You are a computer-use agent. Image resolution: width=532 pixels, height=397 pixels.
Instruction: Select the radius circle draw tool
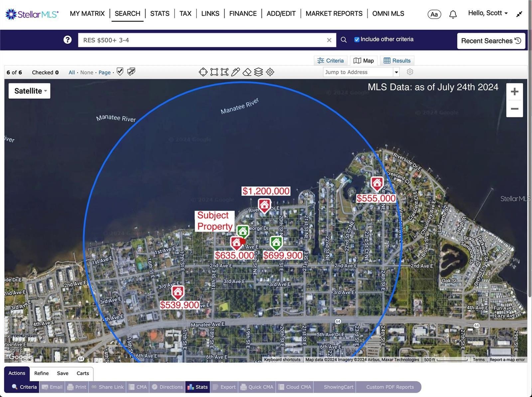coord(203,72)
